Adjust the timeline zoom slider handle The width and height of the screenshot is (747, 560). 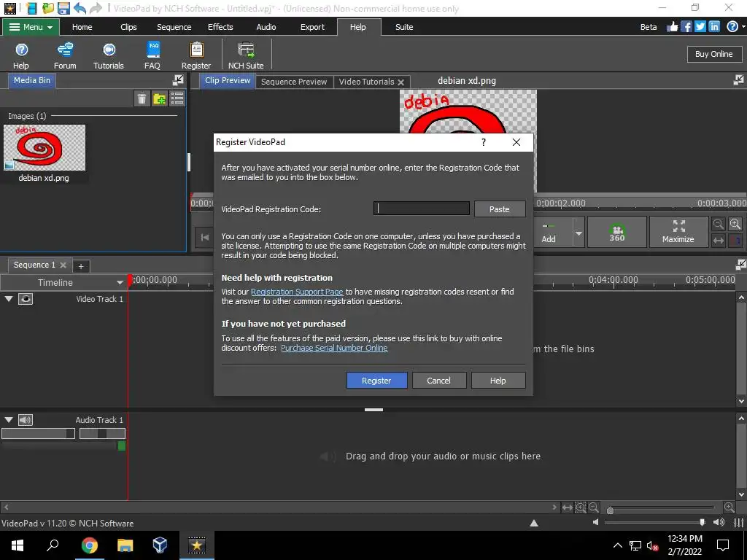click(610, 510)
